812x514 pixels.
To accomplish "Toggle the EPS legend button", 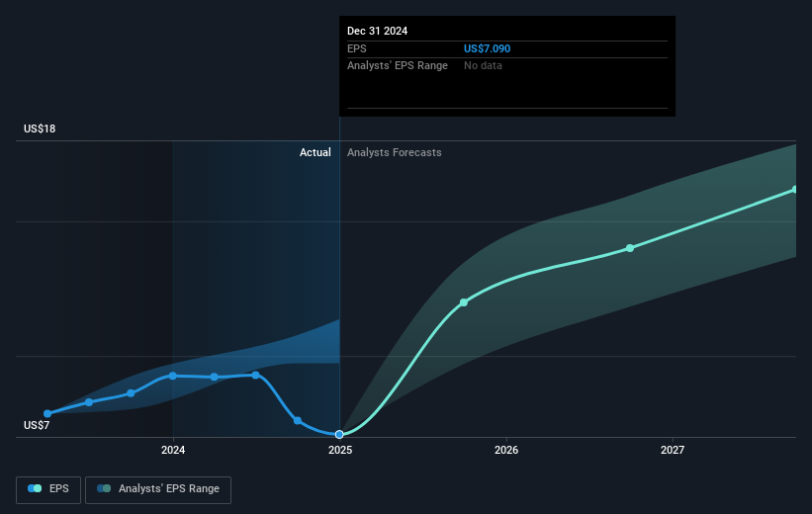I will pyautogui.click(x=48, y=489).
